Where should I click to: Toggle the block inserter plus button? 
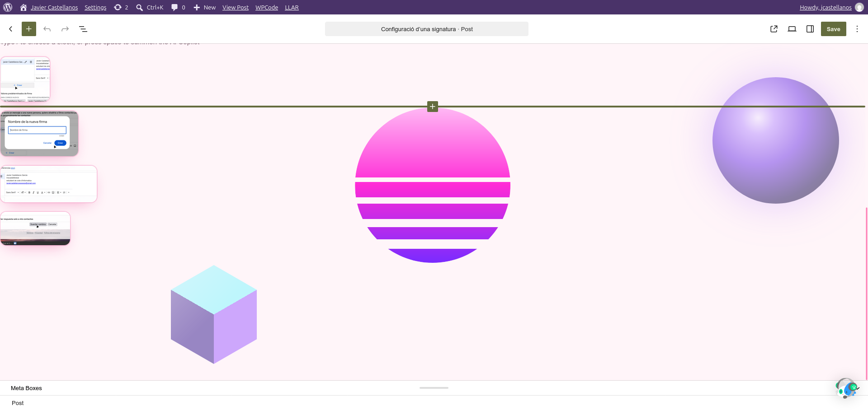(29, 29)
